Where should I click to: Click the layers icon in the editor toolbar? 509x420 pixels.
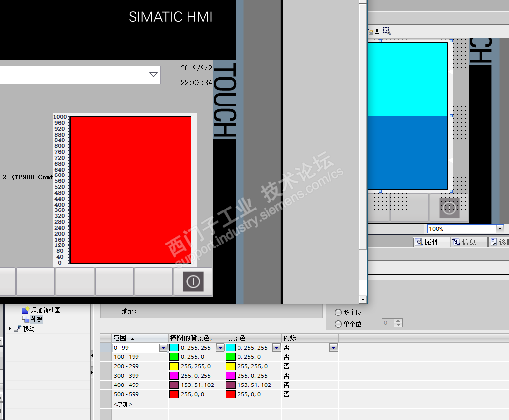371,32
